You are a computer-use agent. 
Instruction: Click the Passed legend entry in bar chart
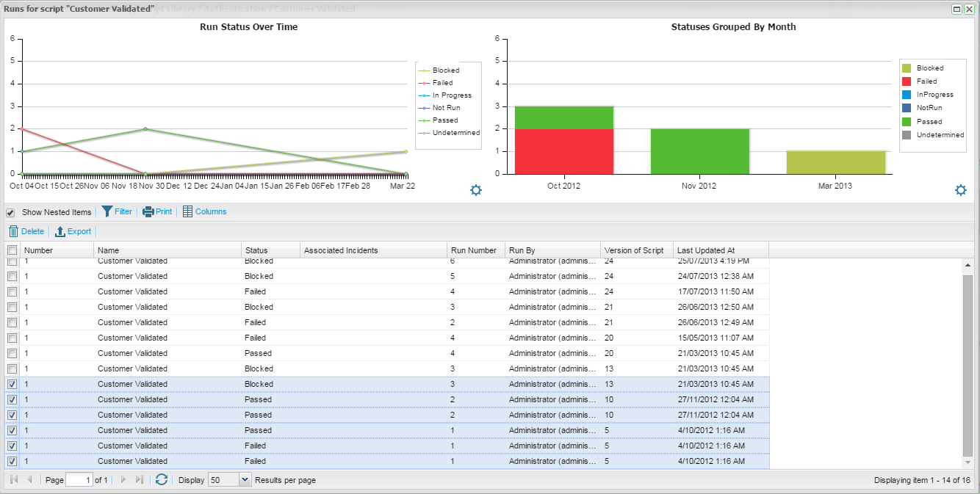(x=929, y=122)
